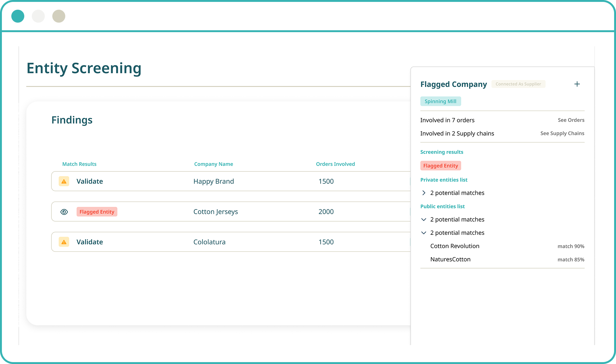Open the See Supply Chains link
Screen dimensions: 616x364
[x=562, y=133]
